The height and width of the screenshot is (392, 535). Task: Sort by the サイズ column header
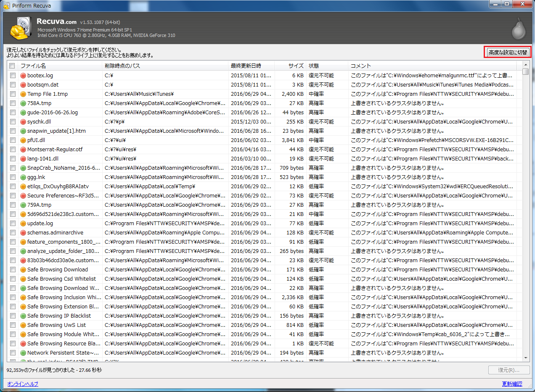(290, 66)
